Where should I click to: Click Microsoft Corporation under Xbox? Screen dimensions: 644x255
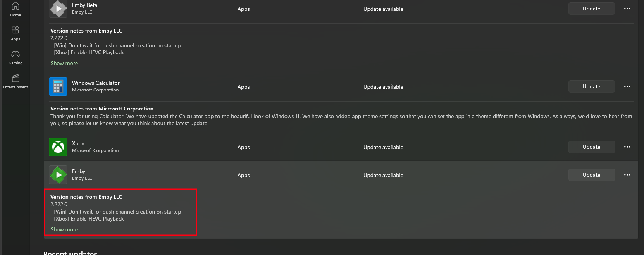(x=95, y=150)
